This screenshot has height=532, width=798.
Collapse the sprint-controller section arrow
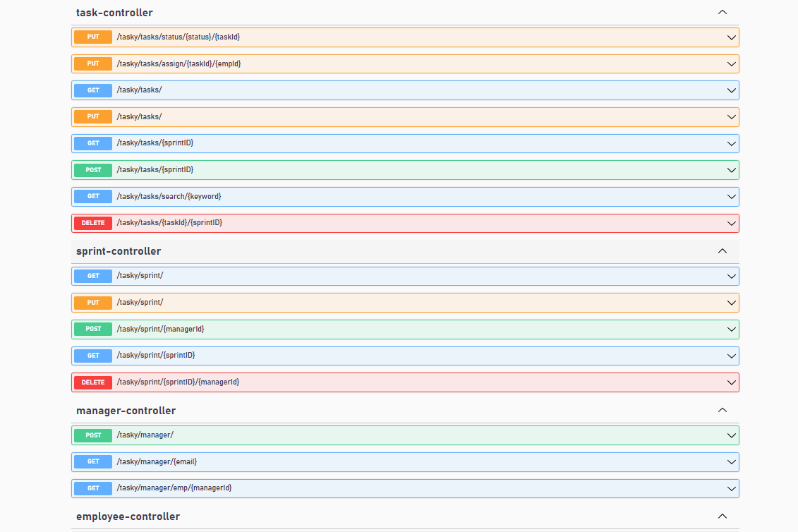[722, 251]
